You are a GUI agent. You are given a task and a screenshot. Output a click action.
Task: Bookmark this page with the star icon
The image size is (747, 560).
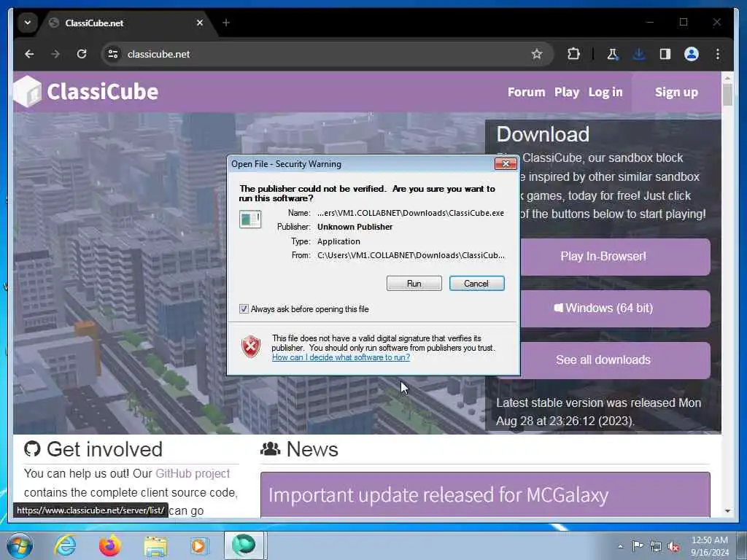[537, 54]
